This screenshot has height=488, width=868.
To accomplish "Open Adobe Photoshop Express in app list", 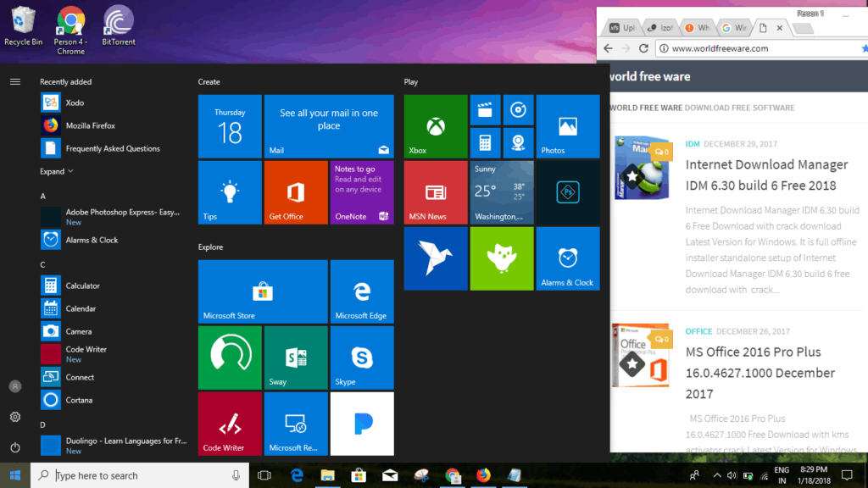I will (x=114, y=216).
